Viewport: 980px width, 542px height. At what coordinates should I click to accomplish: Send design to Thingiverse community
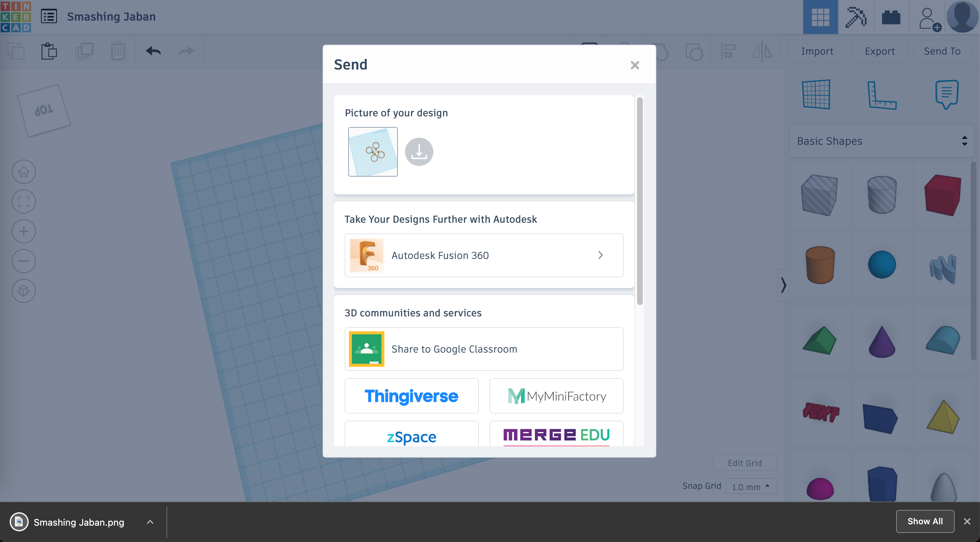pos(412,395)
